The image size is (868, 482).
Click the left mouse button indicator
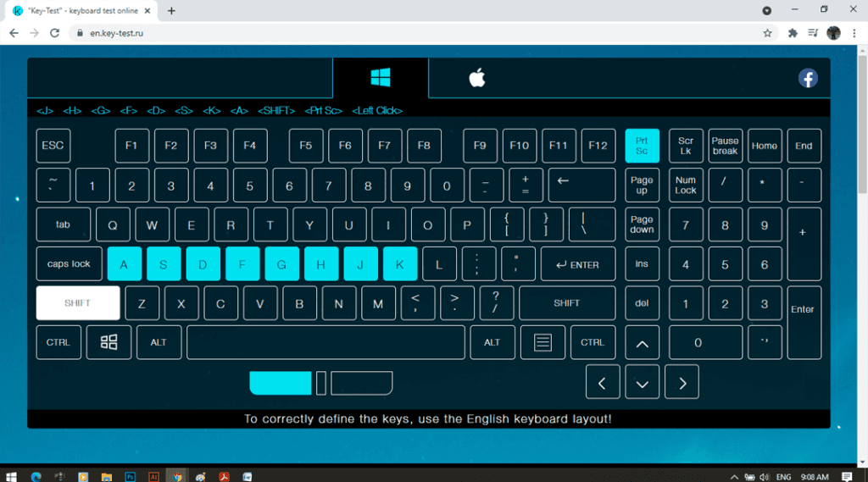pos(281,383)
